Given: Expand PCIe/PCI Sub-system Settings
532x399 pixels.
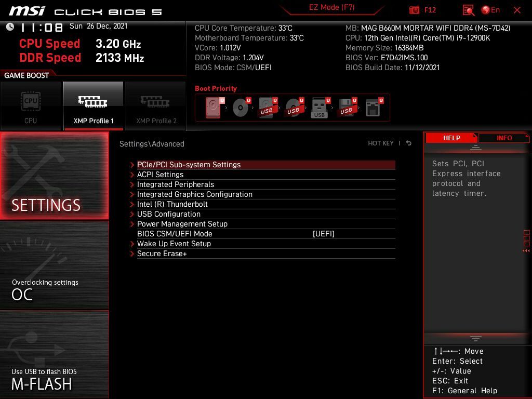Looking at the screenshot, I should tap(189, 165).
